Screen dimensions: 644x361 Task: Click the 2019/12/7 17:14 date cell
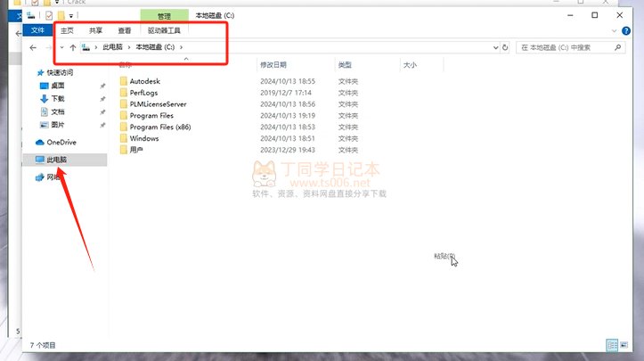pyautogui.click(x=286, y=93)
